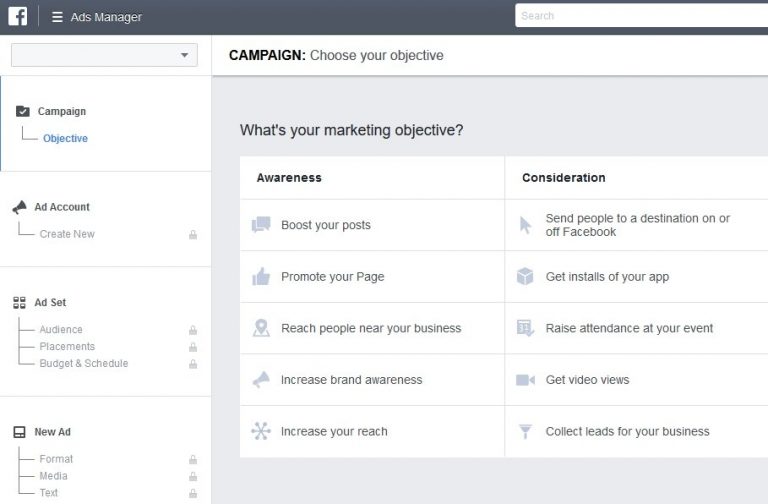
Task: Click in the Search input field
Action: pyautogui.click(x=642, y=16)
